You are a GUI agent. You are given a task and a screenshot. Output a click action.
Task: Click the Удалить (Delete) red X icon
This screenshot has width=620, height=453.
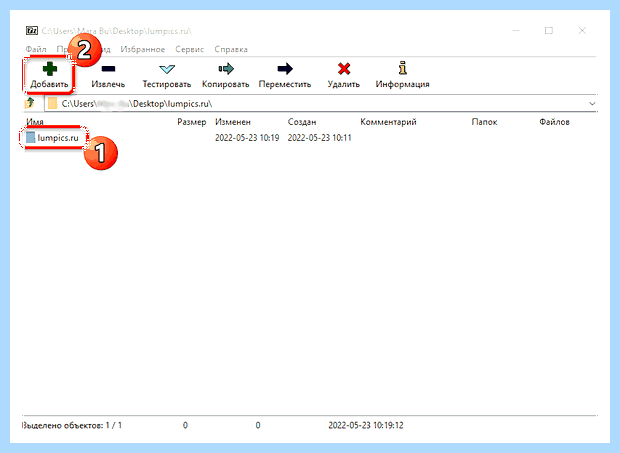tap(344, 69)
